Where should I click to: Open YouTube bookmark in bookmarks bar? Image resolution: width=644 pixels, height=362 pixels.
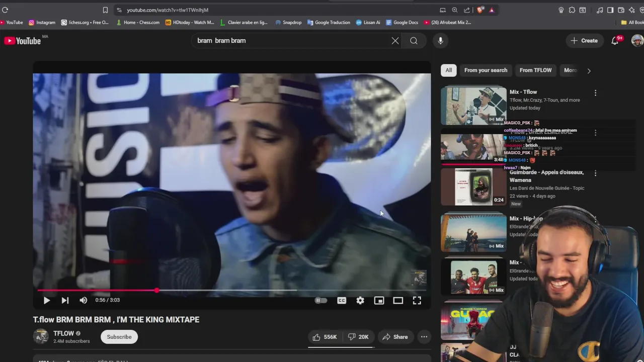[x=12, y=23]
